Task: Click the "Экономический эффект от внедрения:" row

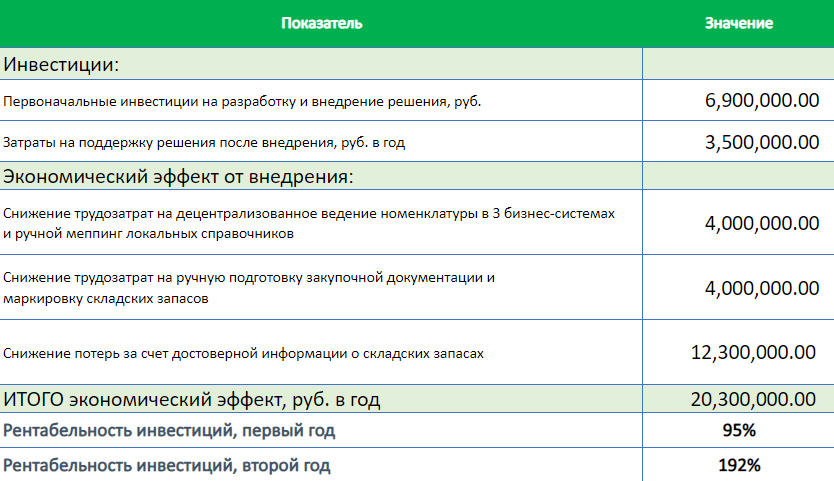Action: tap(179, 177)
